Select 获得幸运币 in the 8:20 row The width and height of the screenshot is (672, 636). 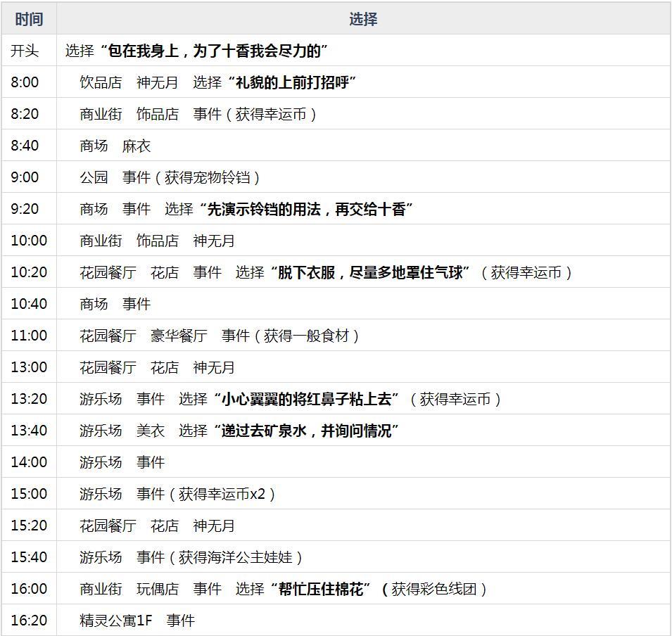coord(271,114)
